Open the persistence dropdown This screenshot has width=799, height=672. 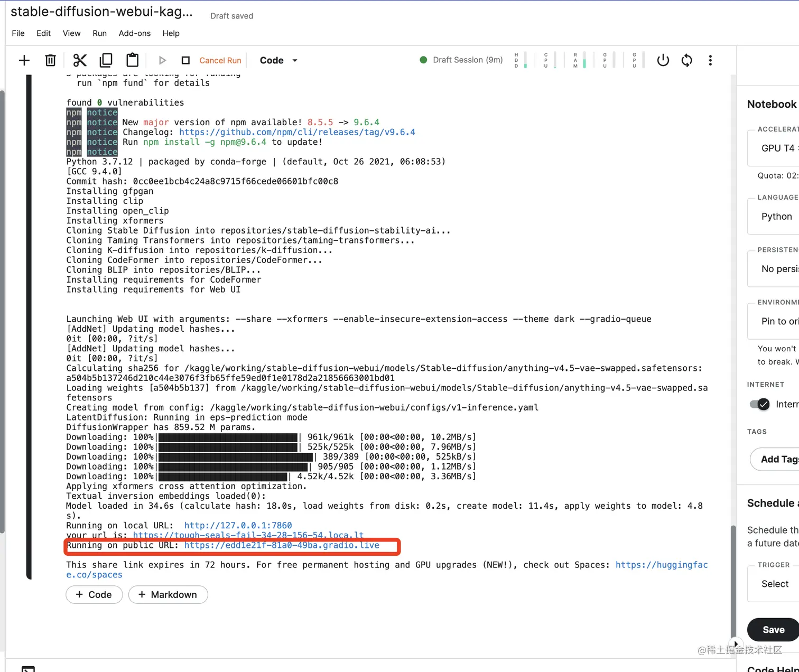click(x=774, y=269)
